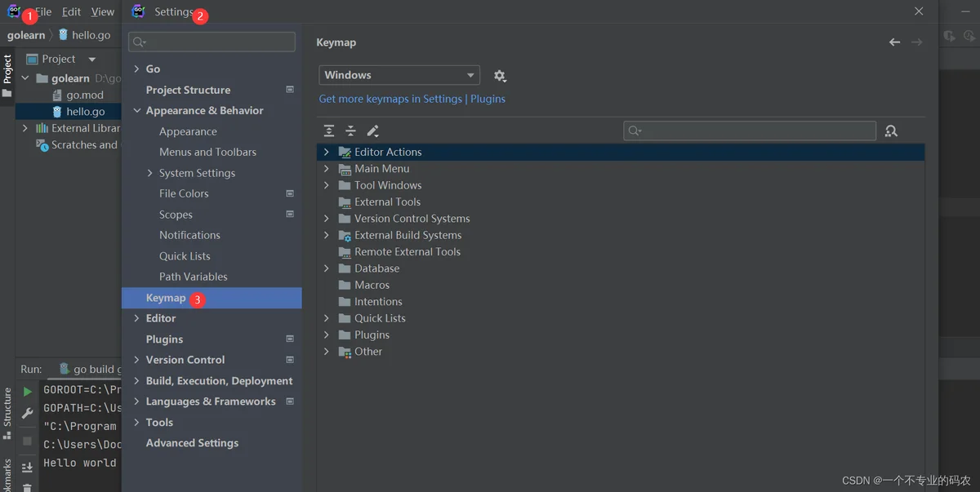Open Advanced Settings page
This screenshot has width=980, height=492.
192,443
